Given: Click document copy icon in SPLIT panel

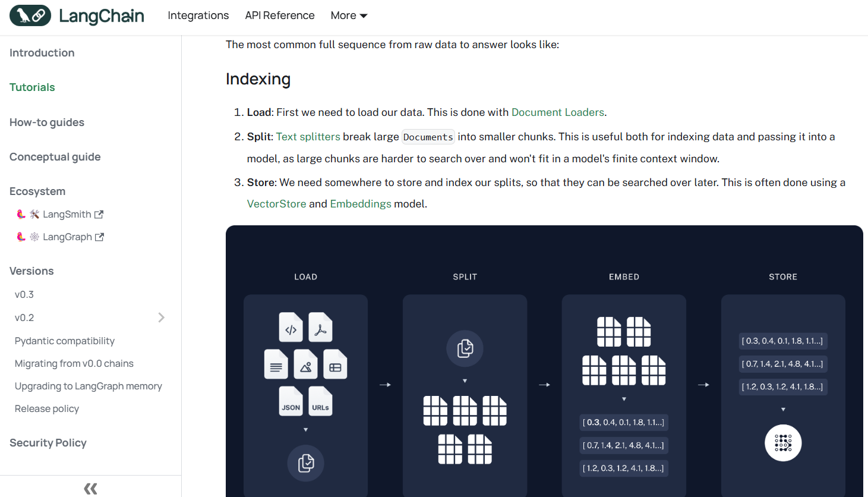Looking at the screenshot, I should tap(465, 348).
